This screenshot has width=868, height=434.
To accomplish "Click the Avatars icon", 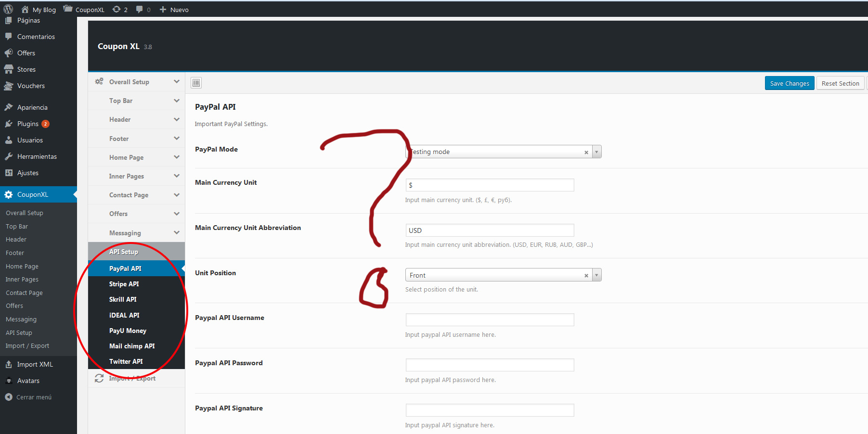I will tap(9, 381).
